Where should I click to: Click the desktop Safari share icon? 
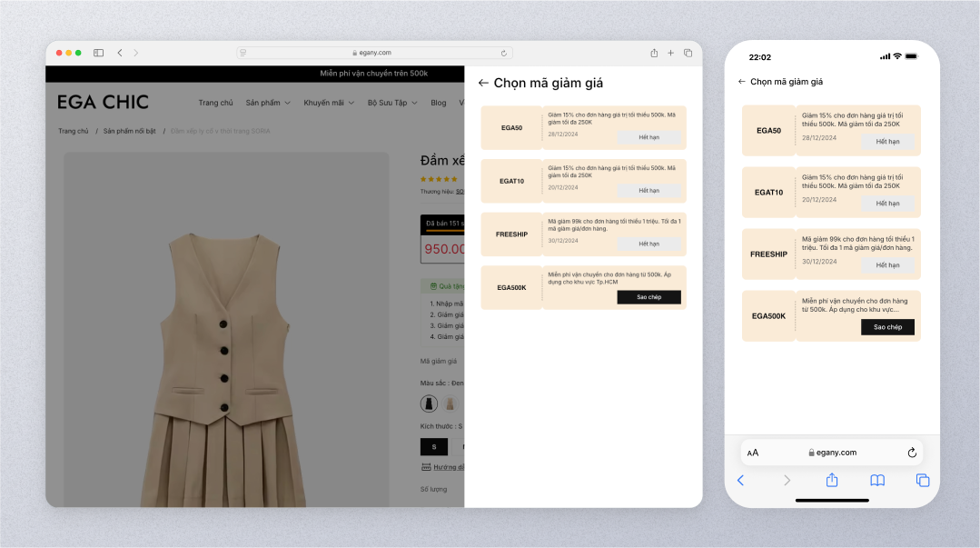pos(654,53)
